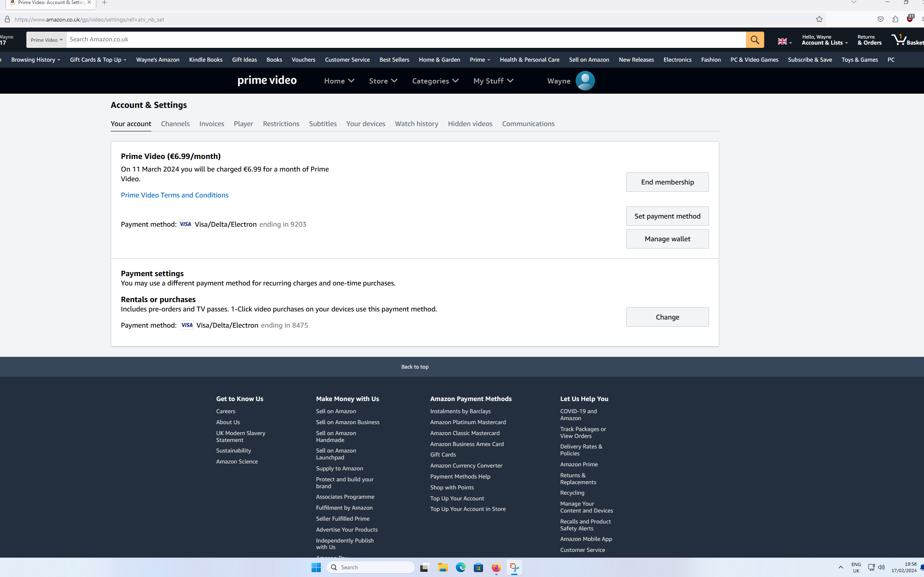Click the Microsoft Edge taskbar icon

[x=460, y=567]
